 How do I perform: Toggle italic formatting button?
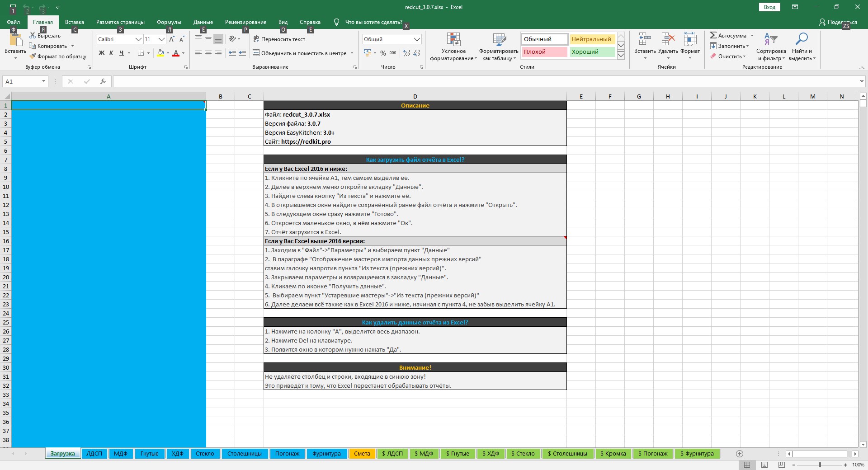point(111,53)
